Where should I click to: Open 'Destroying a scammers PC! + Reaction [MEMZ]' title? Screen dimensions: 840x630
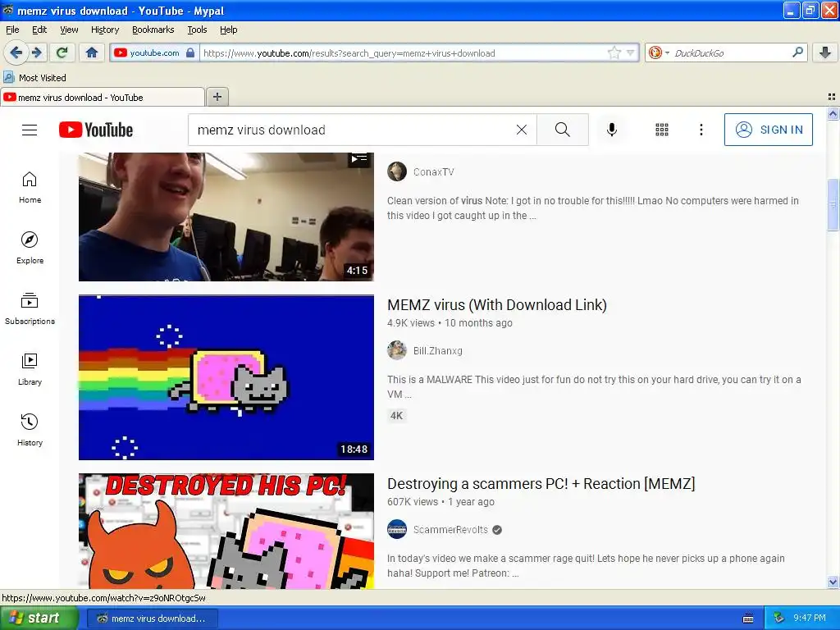click(x=541, y=484)
